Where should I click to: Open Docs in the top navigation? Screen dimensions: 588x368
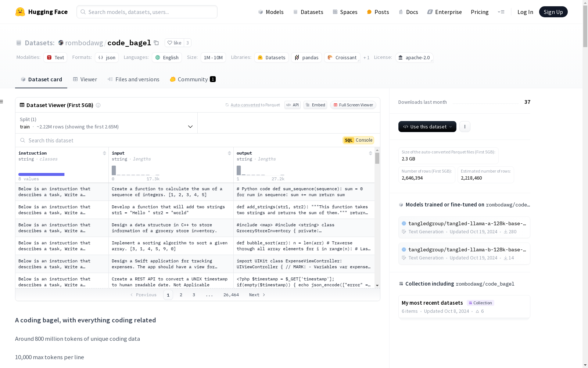pyautogui.click(x=408, y=12)
